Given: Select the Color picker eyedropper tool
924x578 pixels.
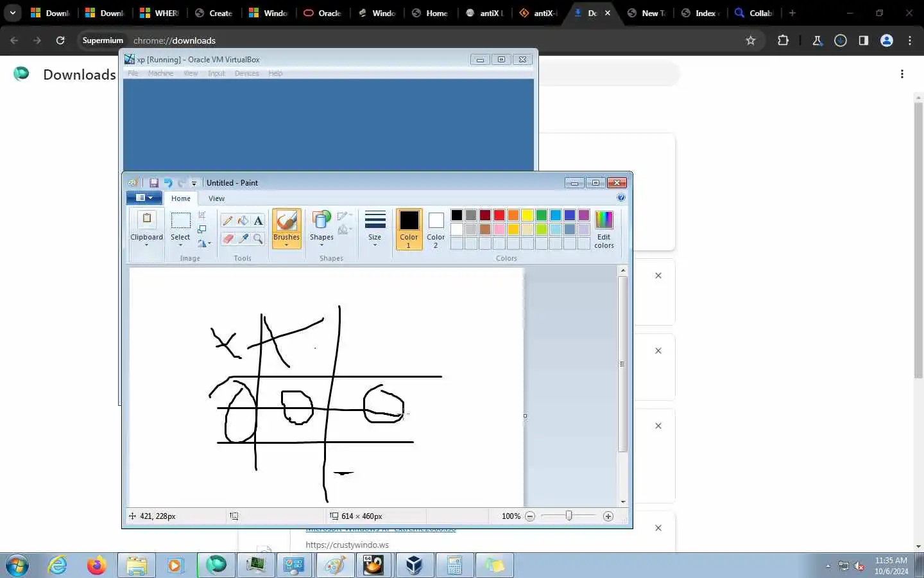Looking at the screenshot, I should coord(243,239).
